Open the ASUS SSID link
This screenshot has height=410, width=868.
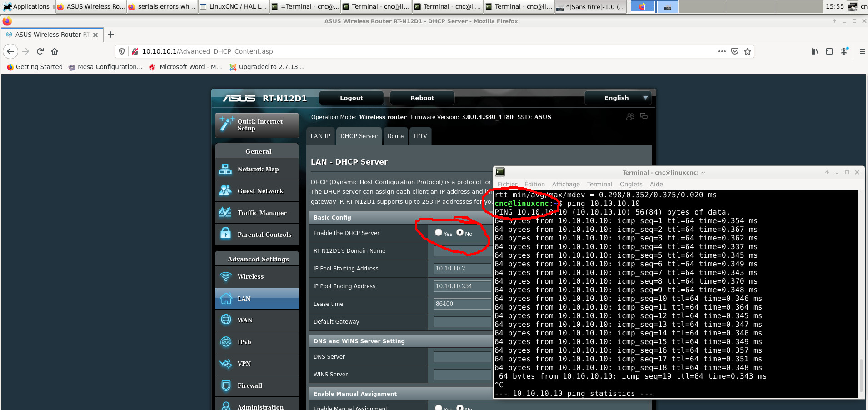(543, 117)
